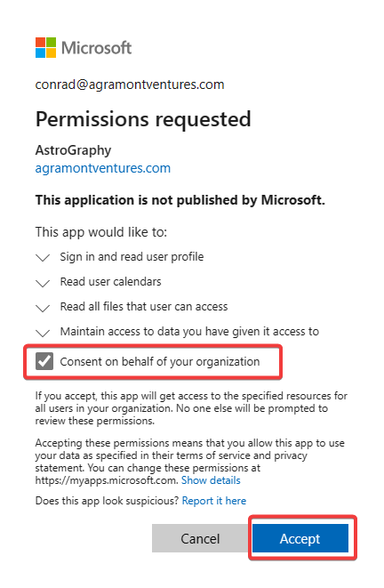384x588 pixels.
Task: Click the blue Accept button
Action: 300,538
